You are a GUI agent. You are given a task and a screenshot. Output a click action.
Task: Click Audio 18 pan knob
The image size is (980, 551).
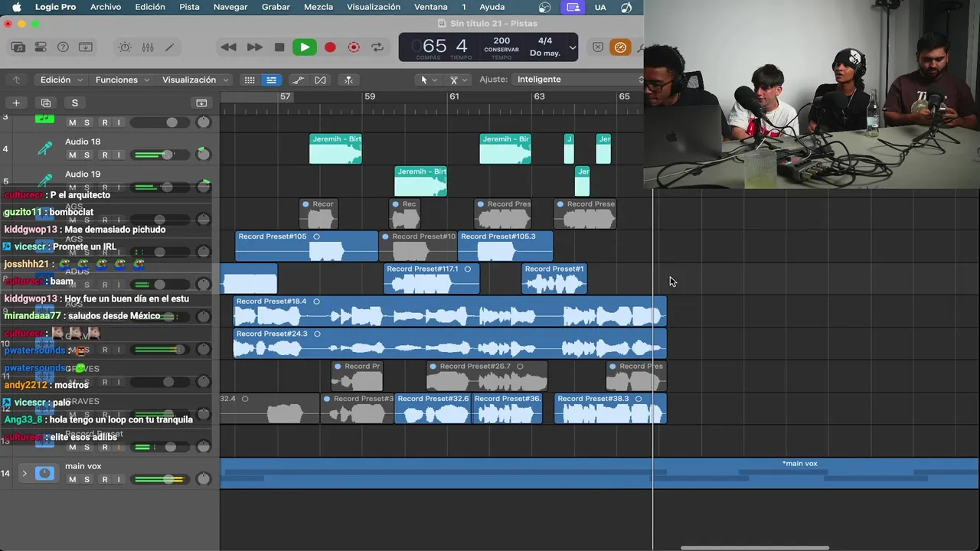click(203, 154)
